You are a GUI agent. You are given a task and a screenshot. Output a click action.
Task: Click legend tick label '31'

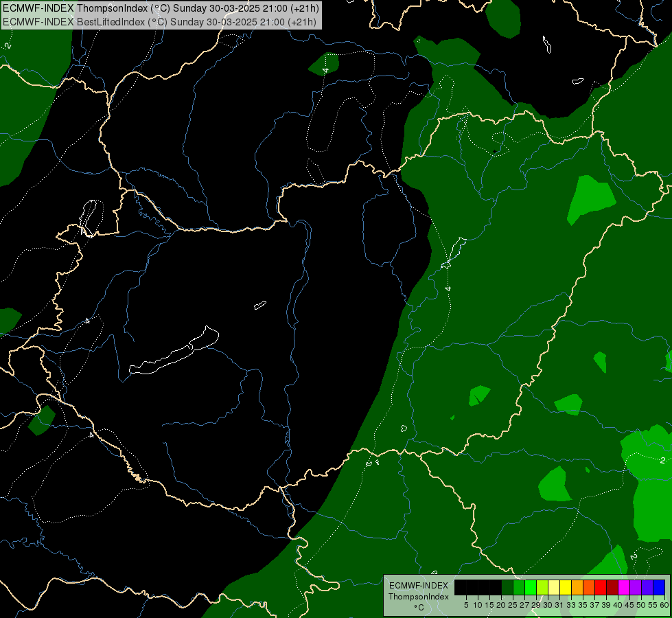point(560,605)
